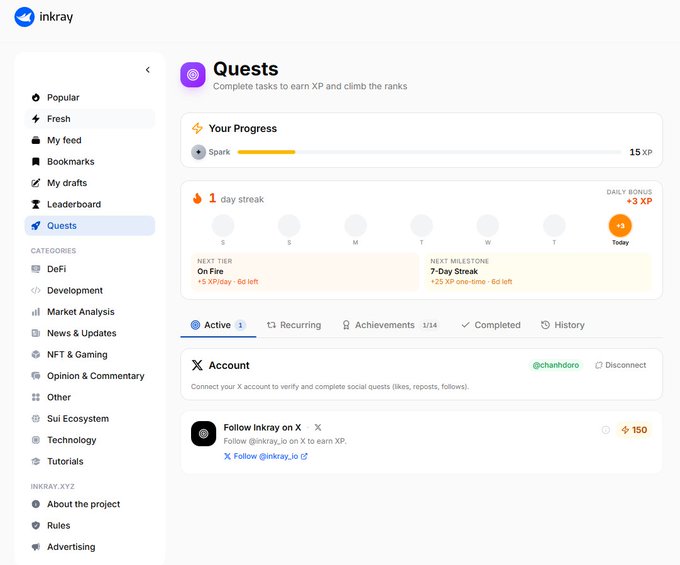The width and height of the screenshot is (680, 565).
Task: Select the Active tab
Action: pyautogui.click(x=218, y=325)
